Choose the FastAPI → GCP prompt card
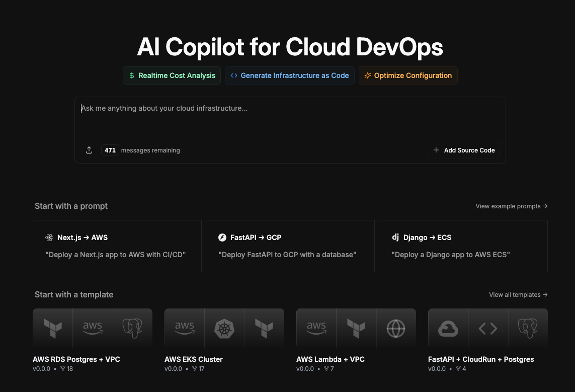Viewport: 575px width, 392px height. coord(290,246)
